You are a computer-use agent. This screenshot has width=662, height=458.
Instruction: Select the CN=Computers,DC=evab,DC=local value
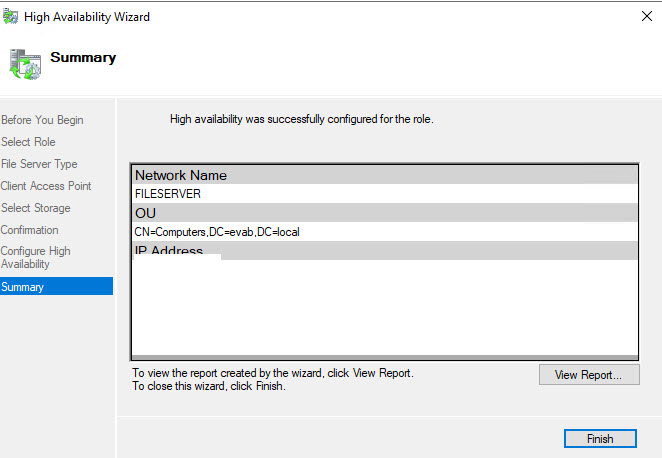[217, 232]
